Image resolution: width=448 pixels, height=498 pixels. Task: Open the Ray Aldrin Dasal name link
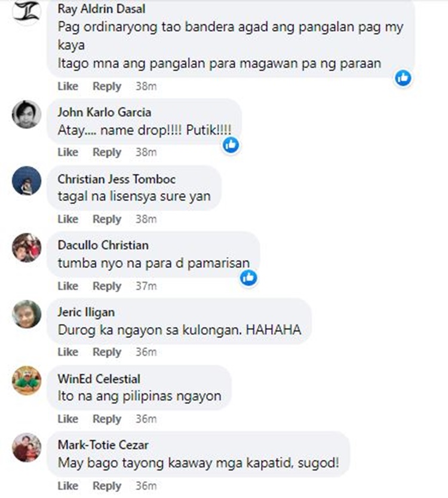(x=102, y=9)
